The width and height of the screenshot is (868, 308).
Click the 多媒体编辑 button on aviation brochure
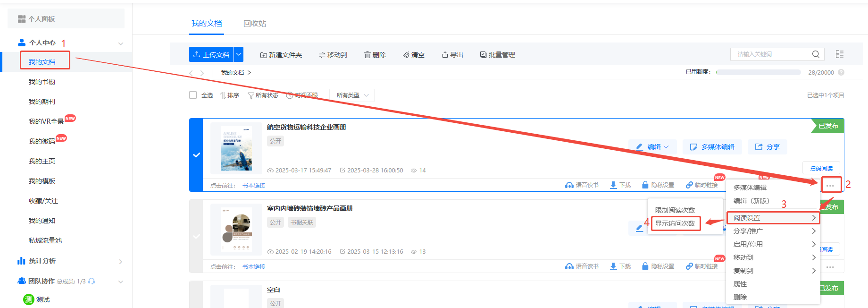[x=712, y=147]
